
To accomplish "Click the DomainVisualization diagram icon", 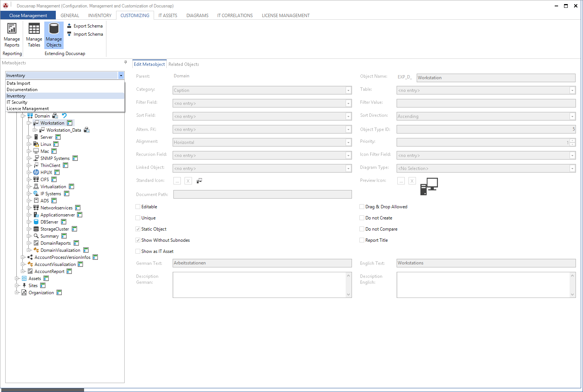I will point(36,250).
